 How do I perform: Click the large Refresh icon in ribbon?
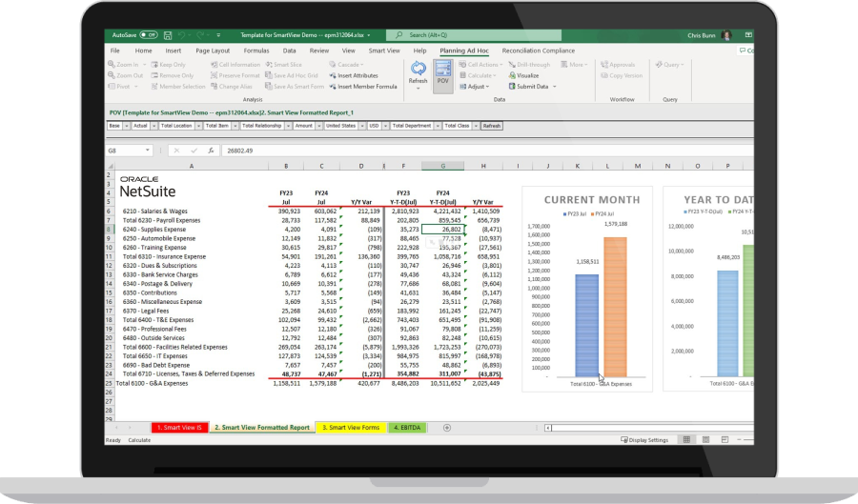(x=419, y=69)
